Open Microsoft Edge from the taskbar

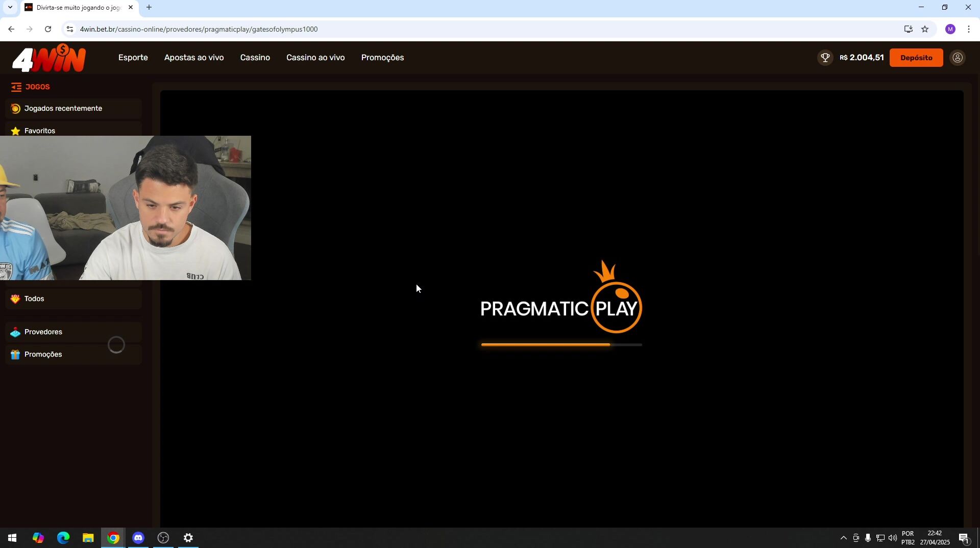(x=63, y=538)
